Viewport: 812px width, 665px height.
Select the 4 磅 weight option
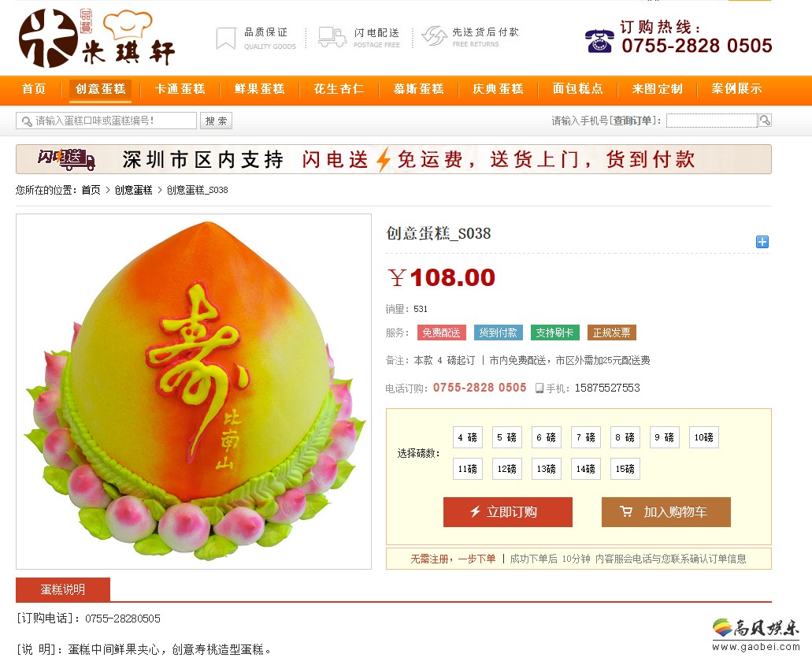point(468,437)
